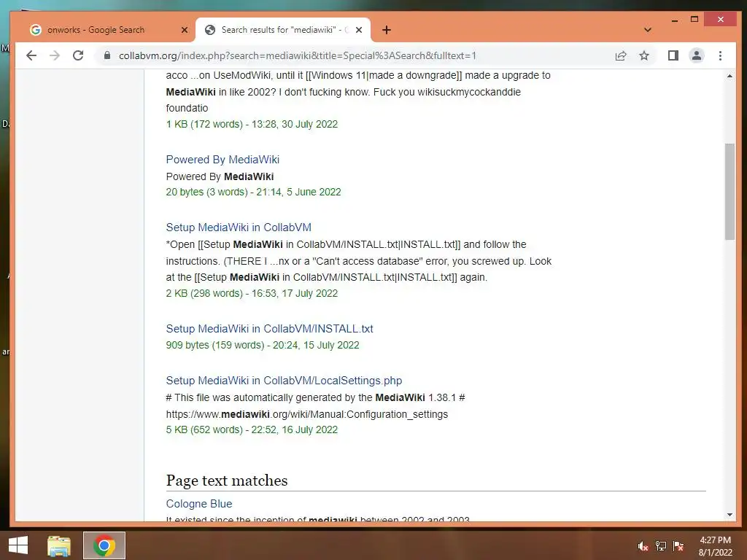This screenshot has height=560, width=747.
Task: Click the '1 KB (172 words) - 13:28, 30 July 2022' text
Action: (252, 124)
